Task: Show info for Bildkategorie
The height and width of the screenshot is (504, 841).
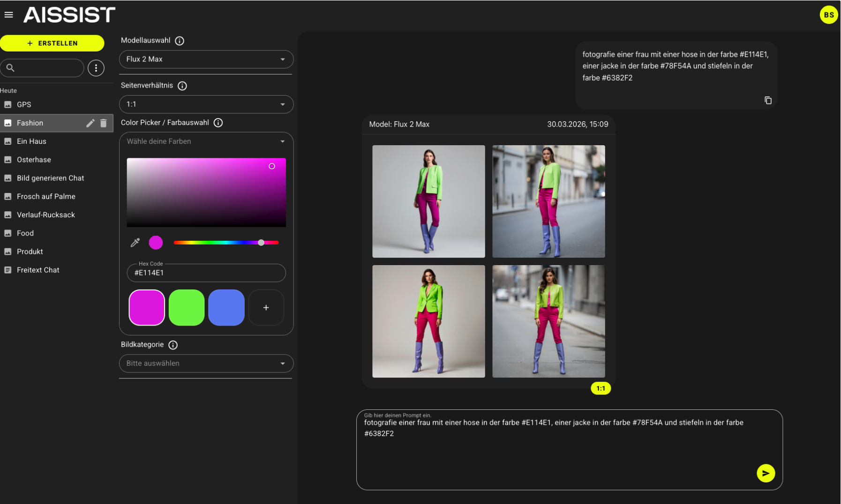Action: point(173,345)
